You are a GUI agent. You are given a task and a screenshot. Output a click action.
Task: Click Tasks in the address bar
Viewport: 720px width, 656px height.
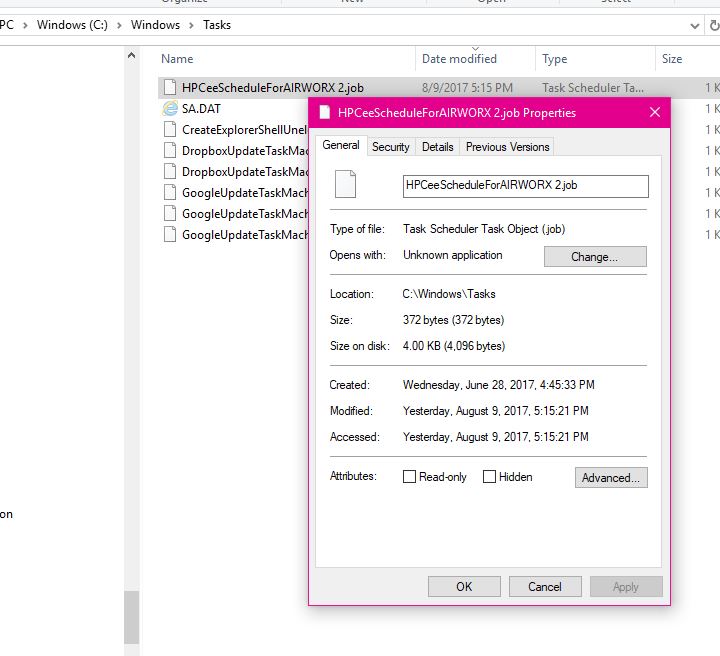click(217, 25)
